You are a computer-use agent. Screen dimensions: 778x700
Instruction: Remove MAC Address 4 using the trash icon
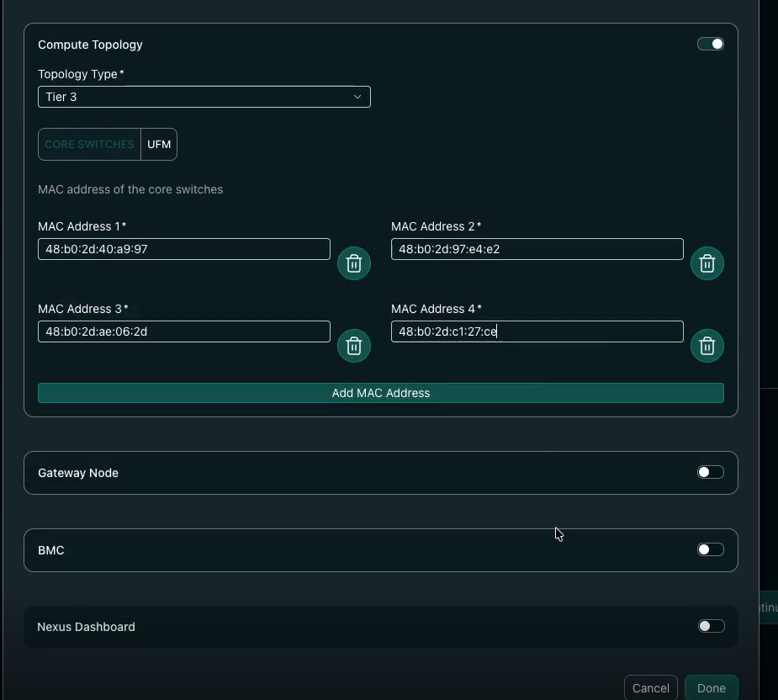pyautogui.click(x=707, y=346)
